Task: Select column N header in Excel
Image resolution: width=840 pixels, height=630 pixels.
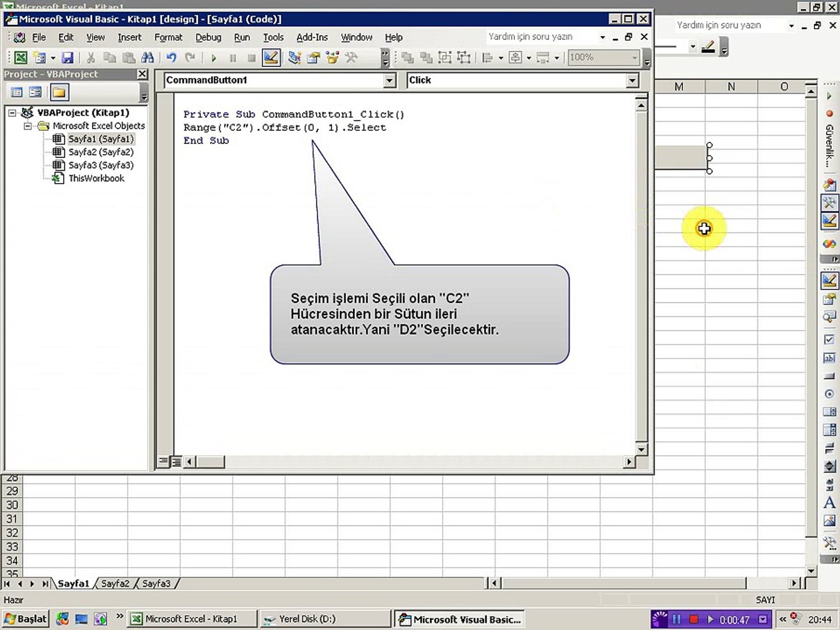Action: (x=731, y=87)
